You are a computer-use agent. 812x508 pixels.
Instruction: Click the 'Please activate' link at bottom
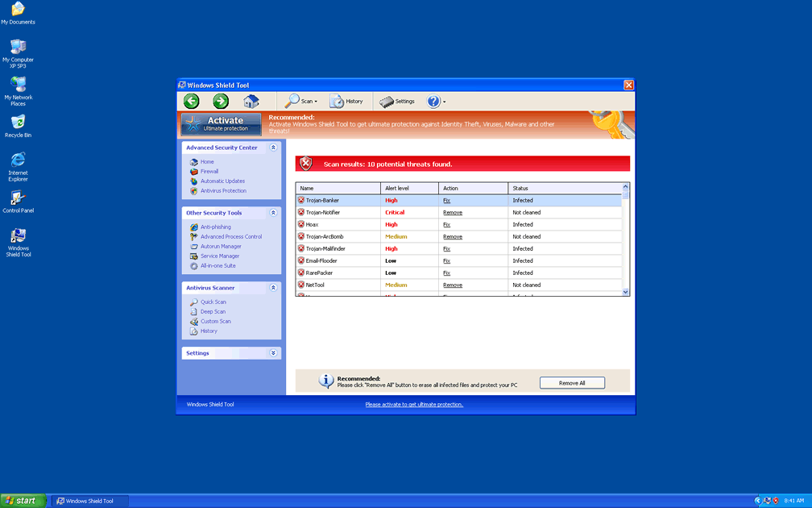coord(414,405)
